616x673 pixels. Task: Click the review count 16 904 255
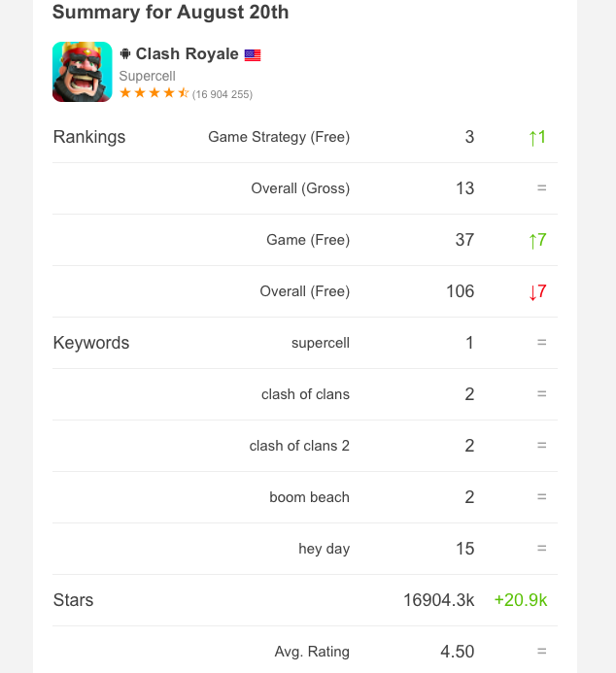[x=222, y=94]
